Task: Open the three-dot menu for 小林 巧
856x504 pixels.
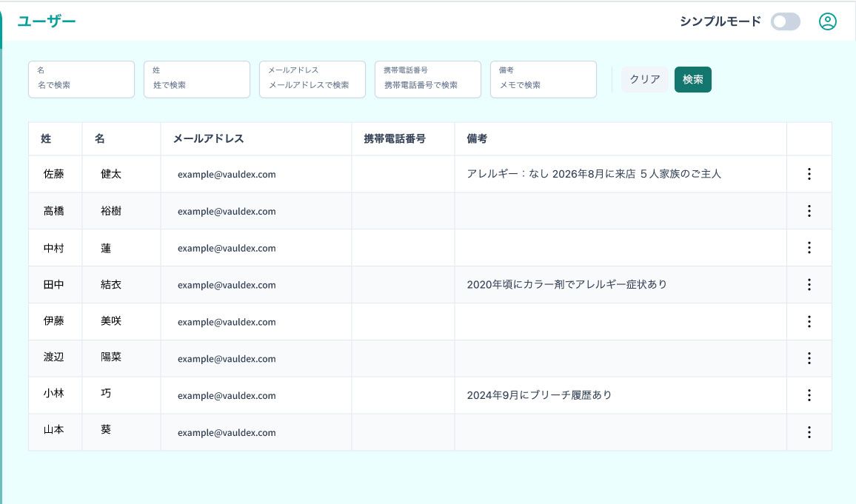Action: [x=809, y=395]
